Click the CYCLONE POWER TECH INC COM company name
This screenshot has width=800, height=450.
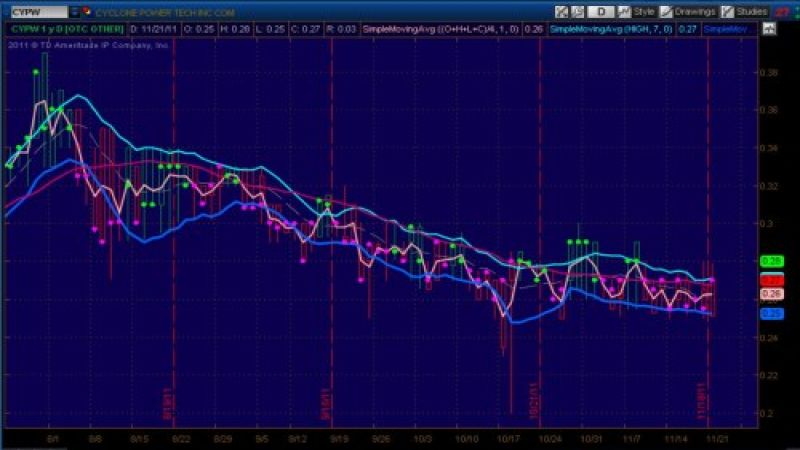[x=165, y=12]
